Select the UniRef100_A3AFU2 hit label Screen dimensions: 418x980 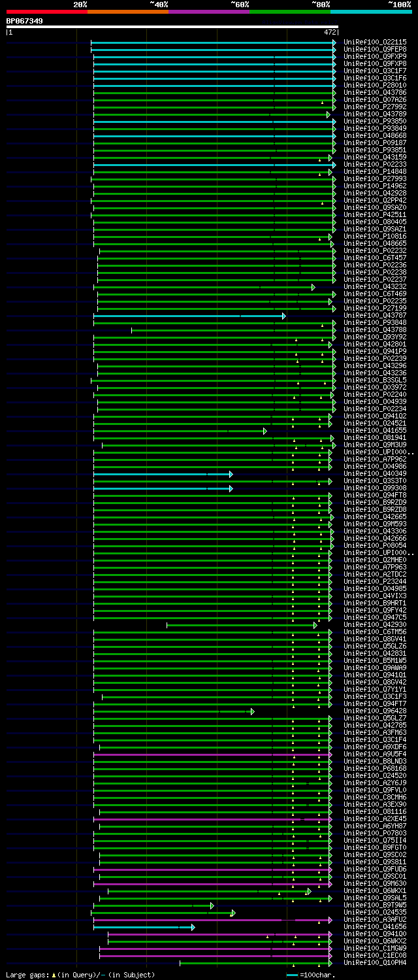point(375,919)
